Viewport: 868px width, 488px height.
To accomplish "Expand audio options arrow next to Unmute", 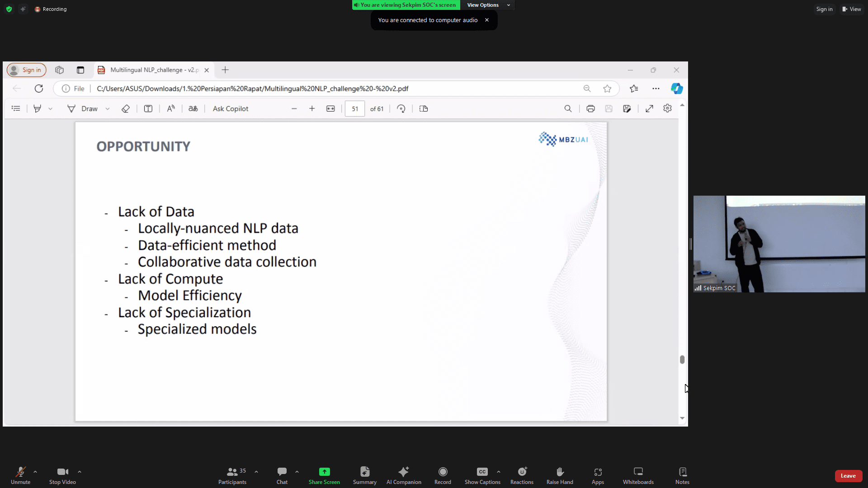I will point(35,472).
